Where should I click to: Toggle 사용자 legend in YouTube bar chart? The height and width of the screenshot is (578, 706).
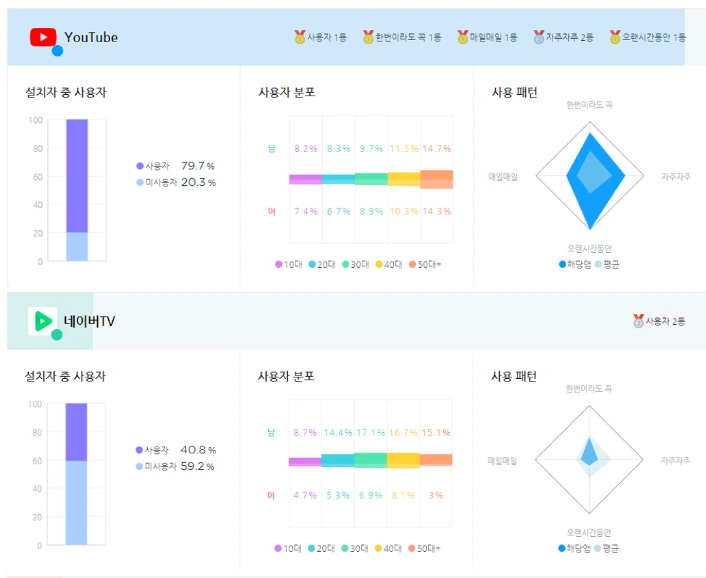click(x=153, y=166)
